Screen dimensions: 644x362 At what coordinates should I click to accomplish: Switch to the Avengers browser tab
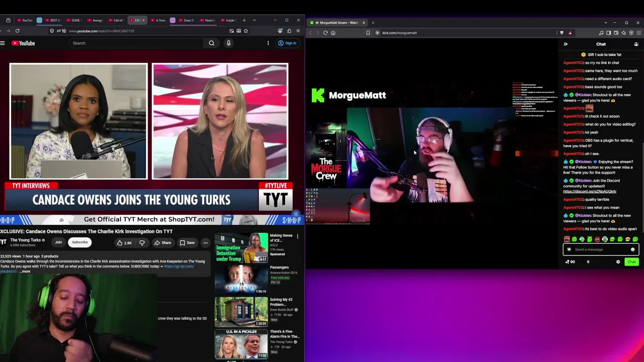tap(95, 21)
